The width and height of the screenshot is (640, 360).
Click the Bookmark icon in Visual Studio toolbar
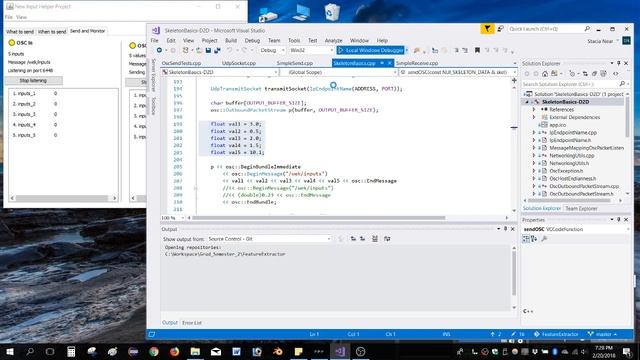[477, 50]
